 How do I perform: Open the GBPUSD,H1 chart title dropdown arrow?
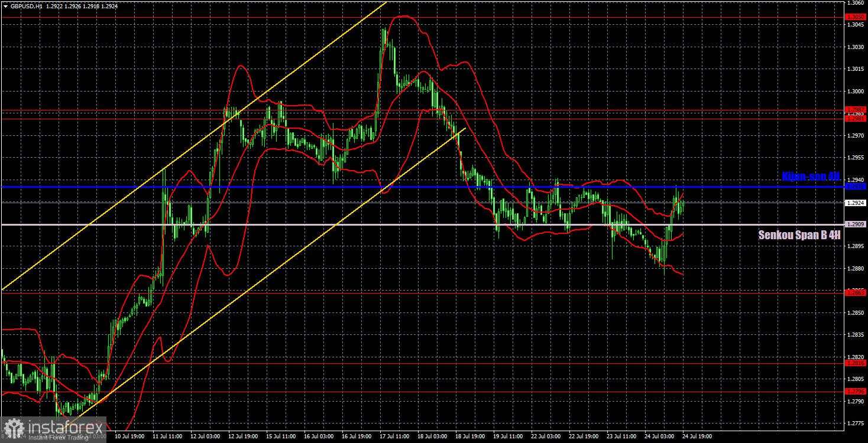pyautogui.click(x=5, y=5)
